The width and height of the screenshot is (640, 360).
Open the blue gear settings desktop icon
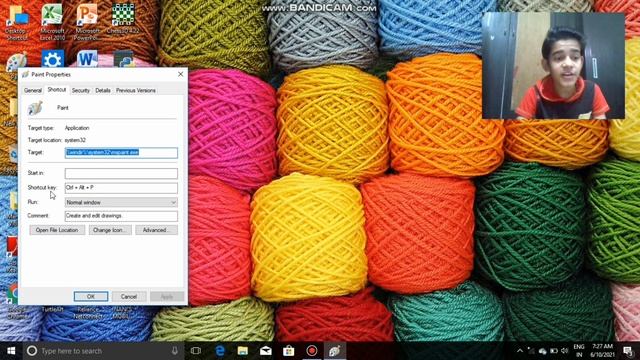tap(53, 59)
